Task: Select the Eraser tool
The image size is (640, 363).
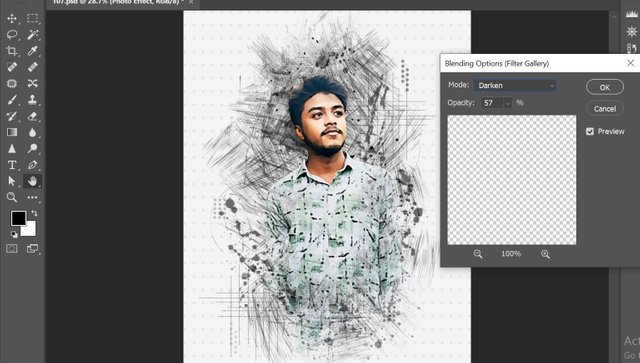Action: coord(33,116)
